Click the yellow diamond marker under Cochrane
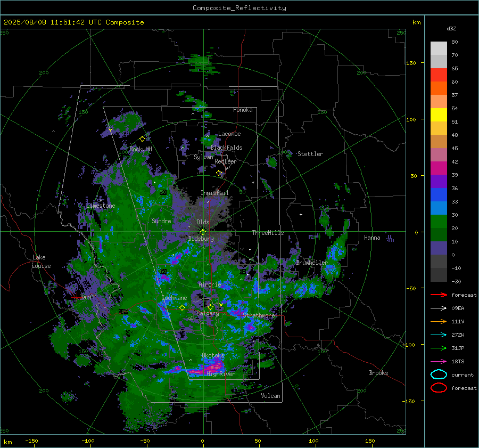Image resolution: width=479 pixels, height=448 pixels. (x=182, y=307)
